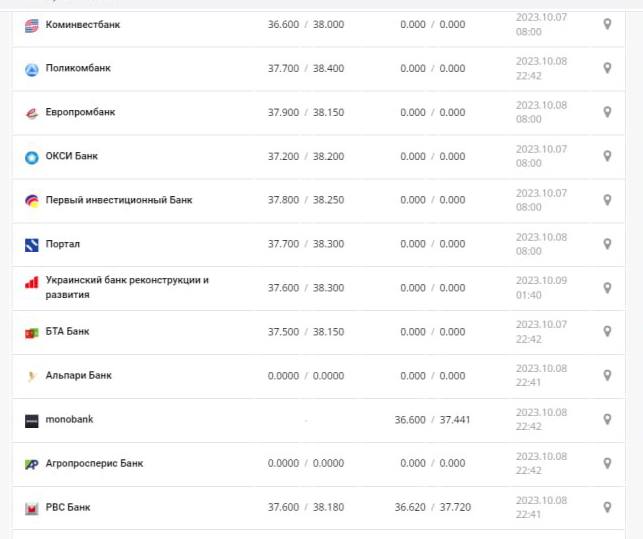Open the Европромбанк bank page
643x539 pixels.
click(x=80, y=112)
